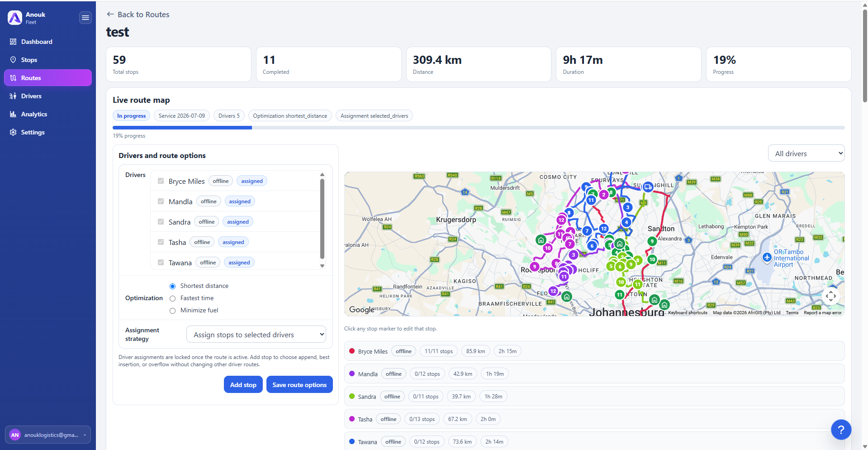The height and width of the screenshot is (450, 868).
Task: Click the blue stop marker numbered 4
Action: (x=626, y=222)
